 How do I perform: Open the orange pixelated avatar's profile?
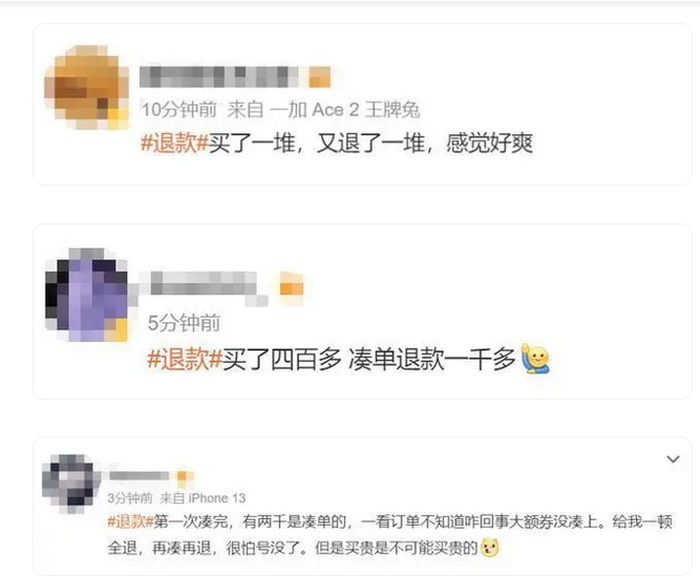pos(87,87)
